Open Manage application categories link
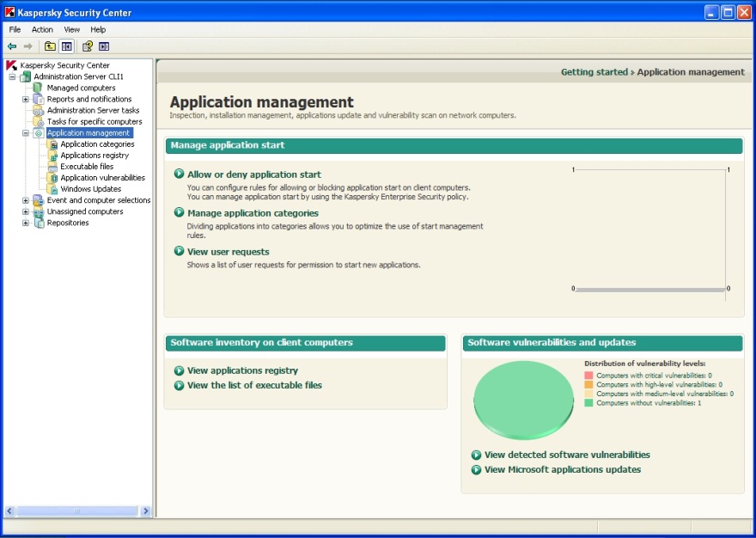 [x=253, y=213]
